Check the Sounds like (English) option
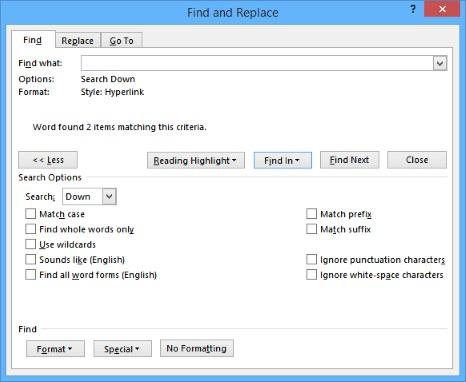 [x=30, y=259]
